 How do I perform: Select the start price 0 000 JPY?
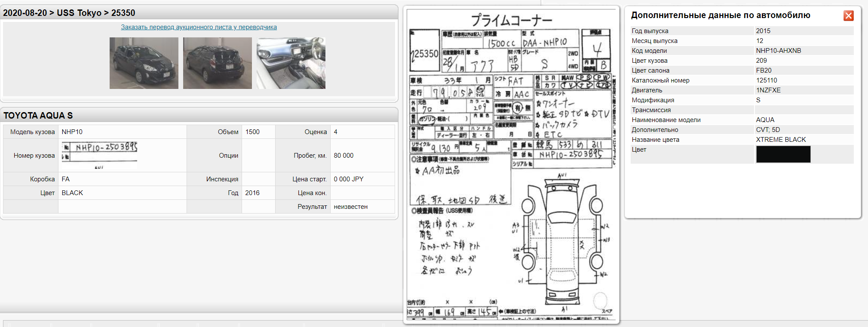click(x=349, y=179)
